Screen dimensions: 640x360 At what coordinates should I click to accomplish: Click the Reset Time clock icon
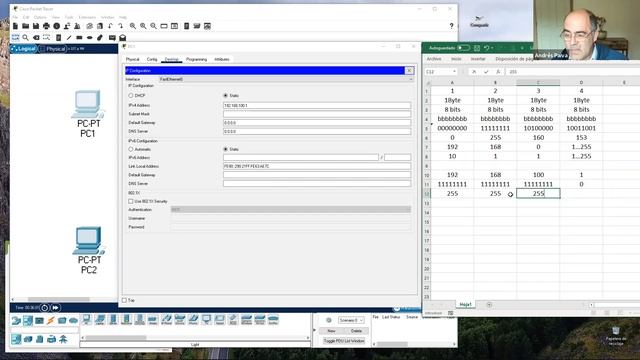click(x=45, y=308)
